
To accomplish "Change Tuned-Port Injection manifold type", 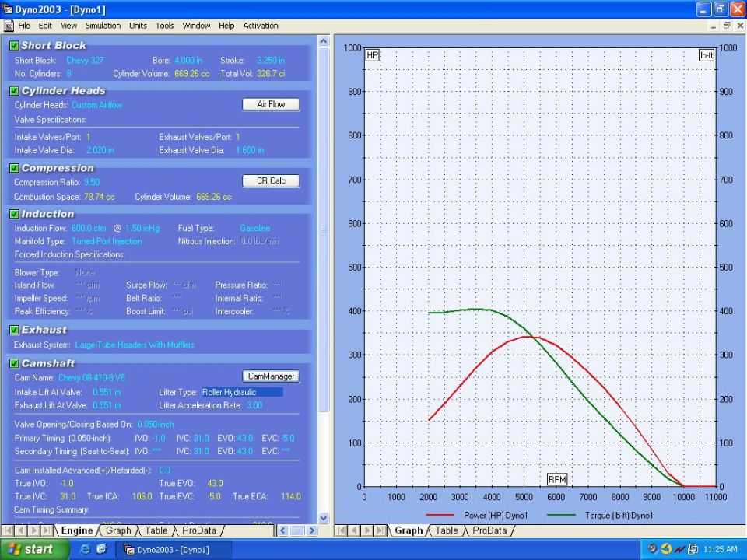I will pyautogui.click(x=107, y=241).
